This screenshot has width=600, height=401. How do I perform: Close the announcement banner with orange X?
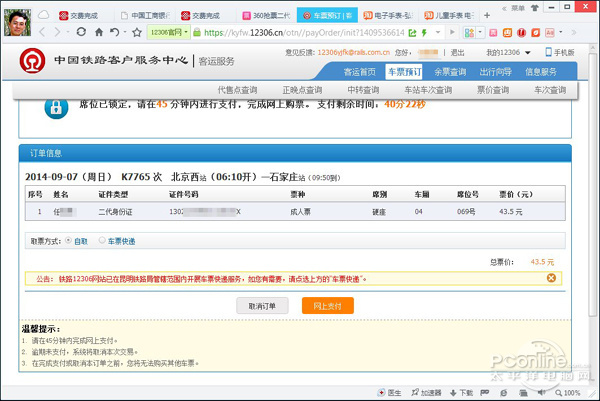[x=551, y=278]
